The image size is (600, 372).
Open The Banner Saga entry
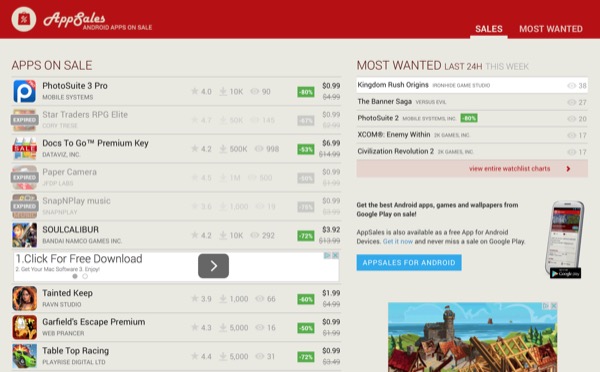[x=385, y=101]
